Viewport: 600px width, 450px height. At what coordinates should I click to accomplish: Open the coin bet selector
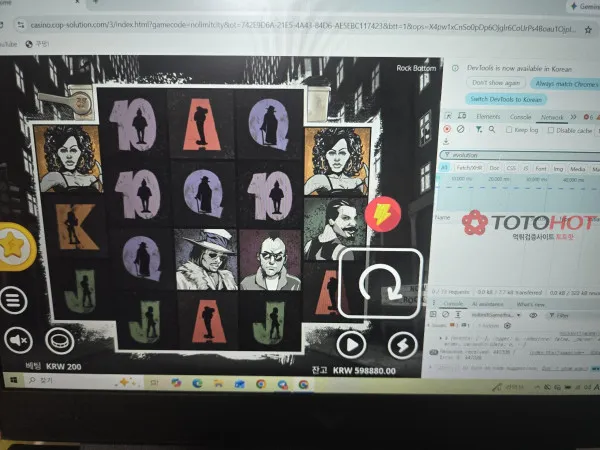tap(60, 340)
